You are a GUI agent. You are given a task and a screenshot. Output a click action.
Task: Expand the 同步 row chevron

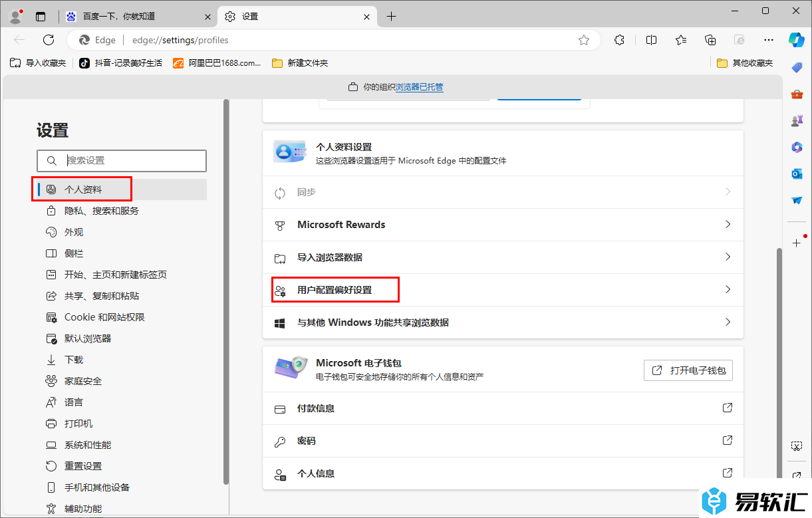click(x=728, y=192)
